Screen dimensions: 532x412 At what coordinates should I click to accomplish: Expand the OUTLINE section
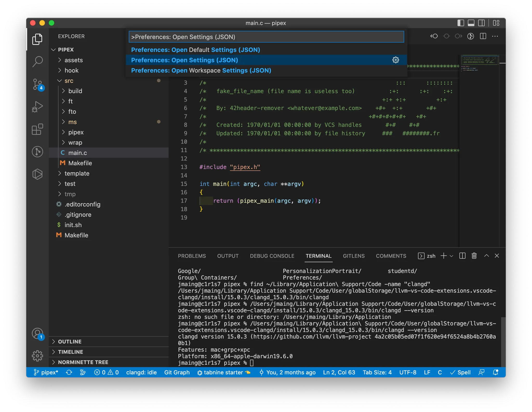70,342
